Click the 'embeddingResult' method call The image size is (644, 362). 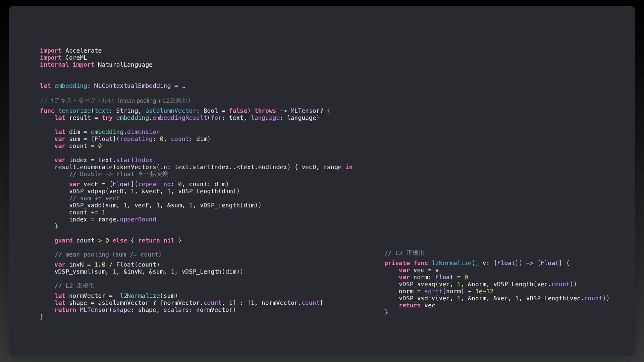[x=180, y=118]
